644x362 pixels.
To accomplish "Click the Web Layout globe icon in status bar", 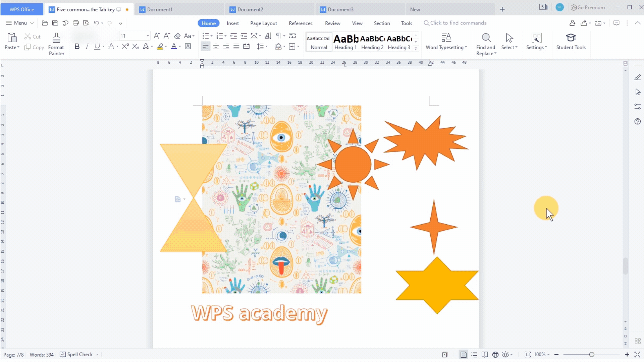I will (495, 355).
